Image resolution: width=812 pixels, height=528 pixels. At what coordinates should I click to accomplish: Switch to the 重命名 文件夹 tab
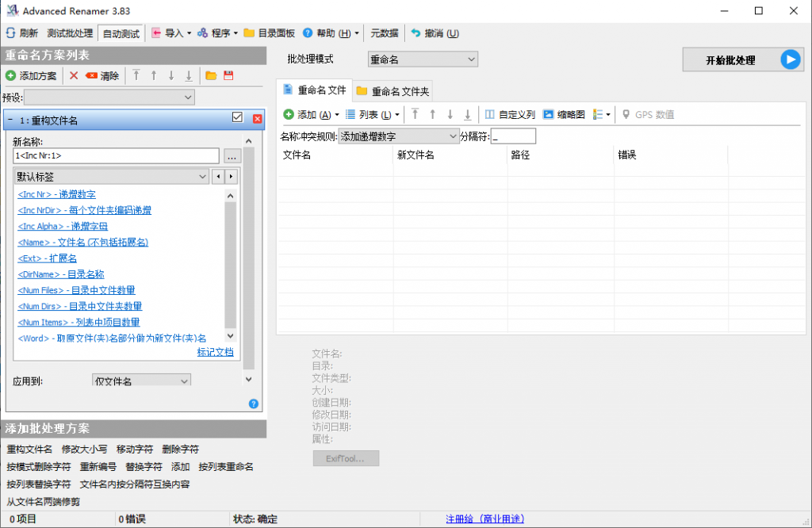coord(393,91)
